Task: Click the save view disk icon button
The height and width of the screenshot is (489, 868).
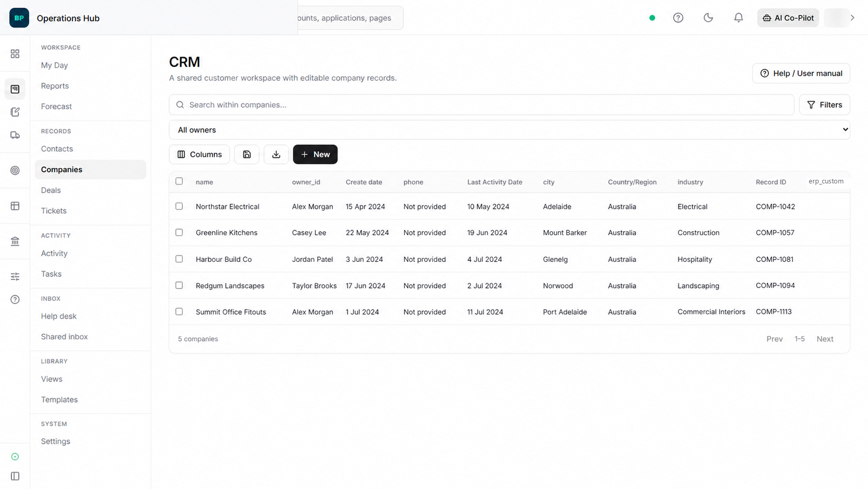Action: pyautogui.click(x=247, y=154)
